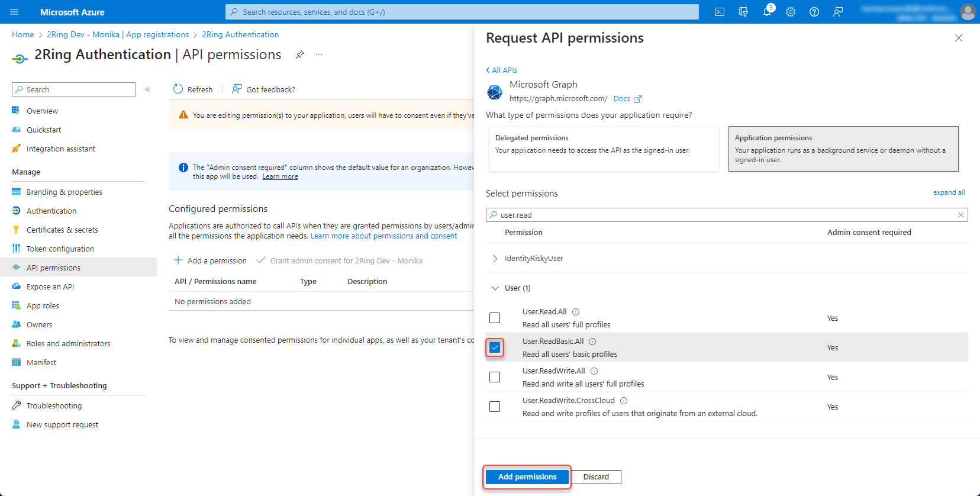The height and width of the screenshot is (496, 980).
Task: Open Cloud Shell from the top bar
Action: click(720, 12)
